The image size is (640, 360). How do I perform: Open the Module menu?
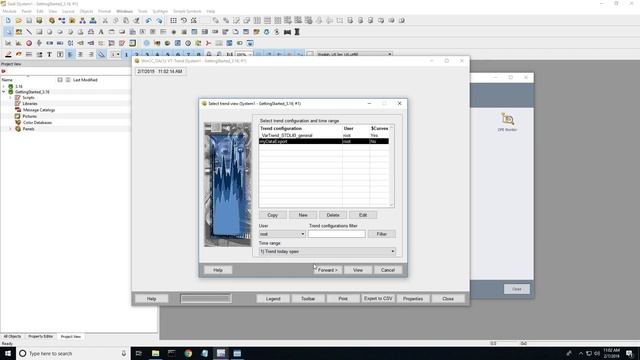coord(9,11)
